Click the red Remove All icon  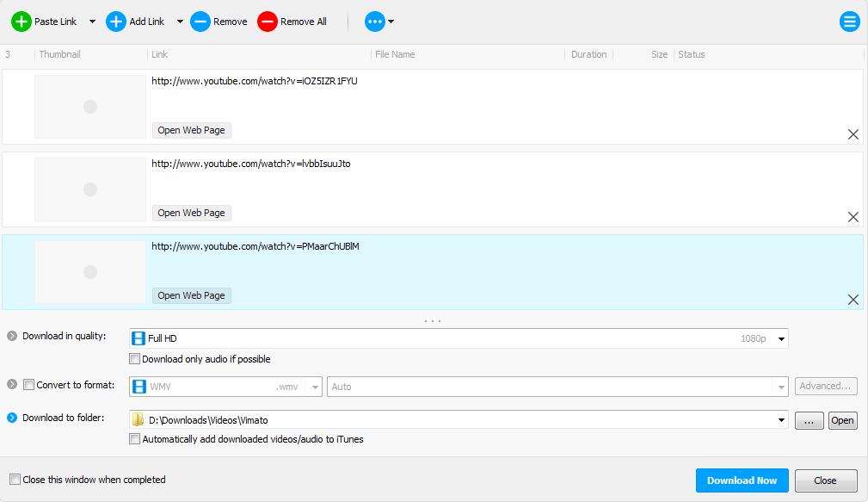pyautogui.click(x=268, y=22)
